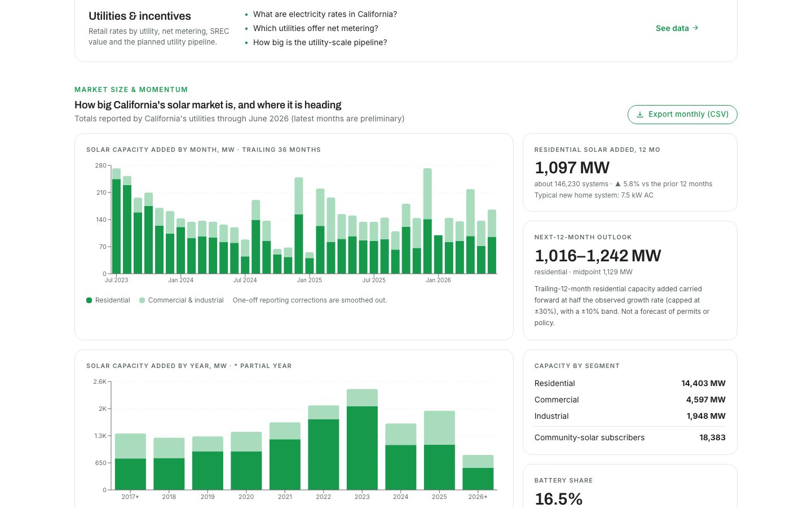Click 'residential · midpoint 1,129 MW' text
Image resolution: width=812 pixels, height=508 pixels.
click(x=583, y=272)
